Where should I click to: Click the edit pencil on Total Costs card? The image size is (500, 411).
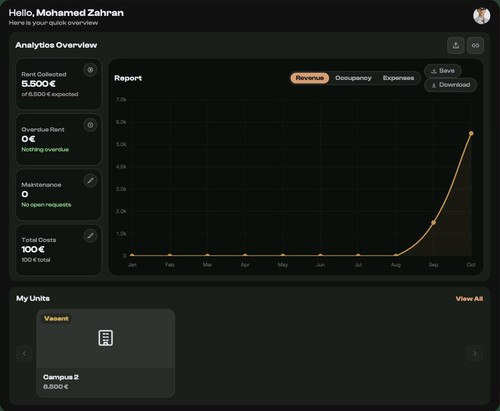coord(90,236)
